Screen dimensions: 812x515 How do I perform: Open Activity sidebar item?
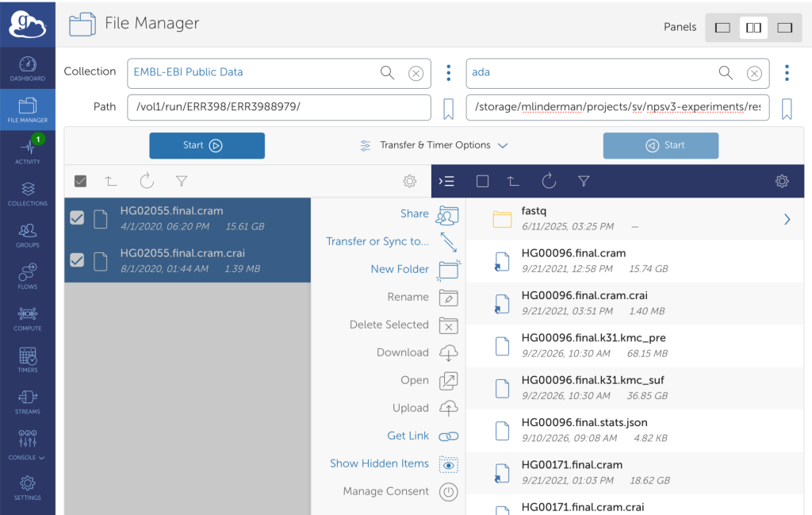pyautogui.click(x=28, y=152)
